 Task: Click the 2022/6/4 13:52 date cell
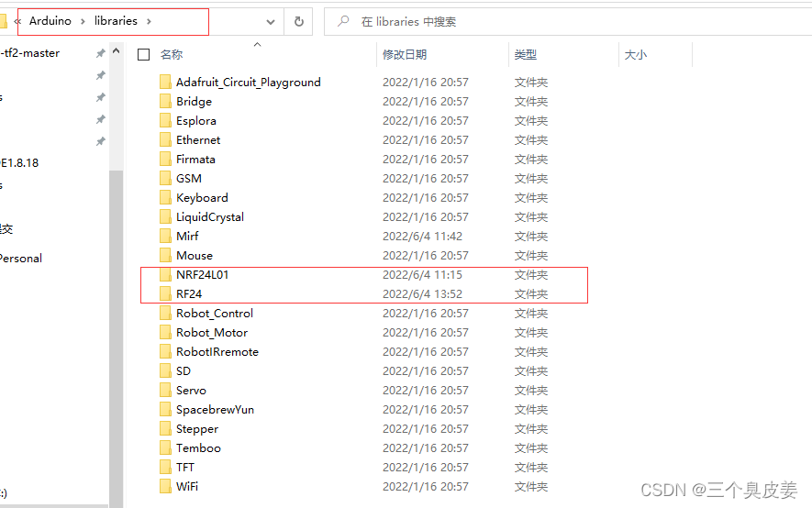click(423, 293)
